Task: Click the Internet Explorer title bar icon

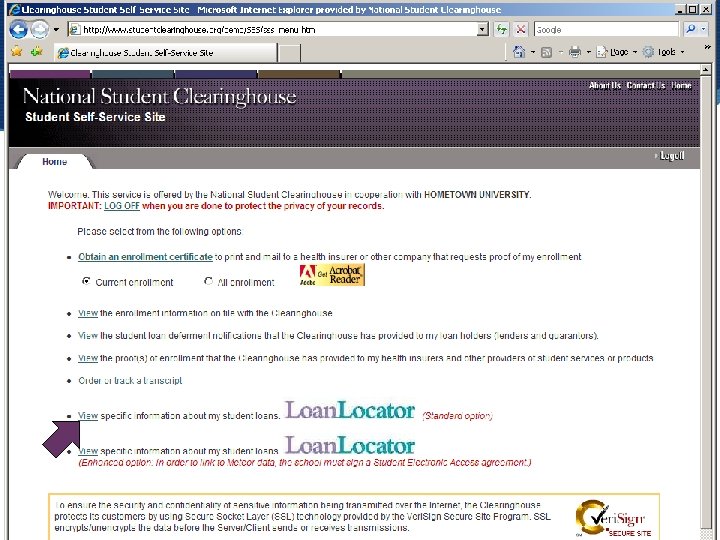Action: [x=15, y=9]
